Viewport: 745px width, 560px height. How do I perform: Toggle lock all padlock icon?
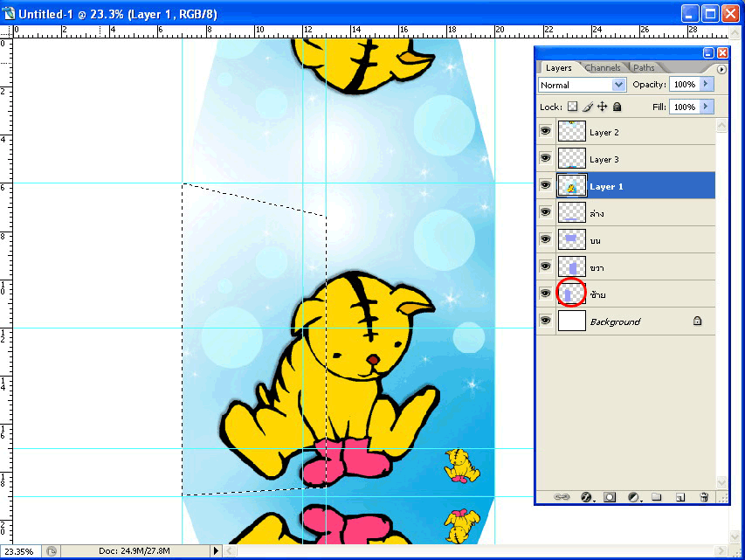(617, 107)
